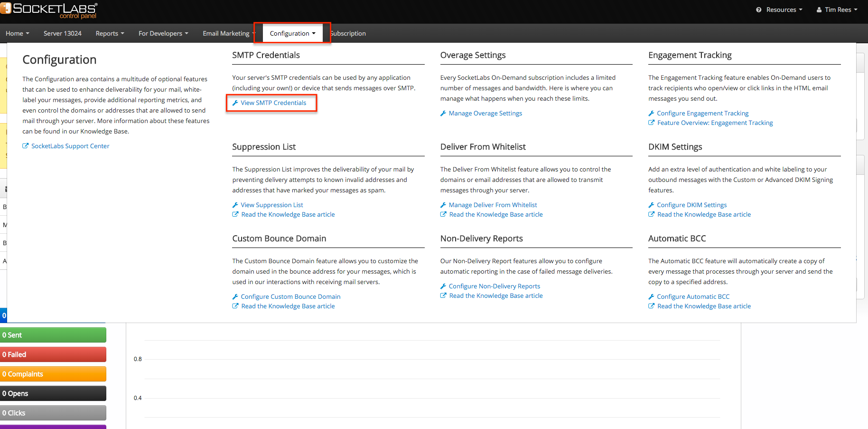Click external link icon under View Suppression List
Viewport: 868px width, 429px height.
point(235,214)
